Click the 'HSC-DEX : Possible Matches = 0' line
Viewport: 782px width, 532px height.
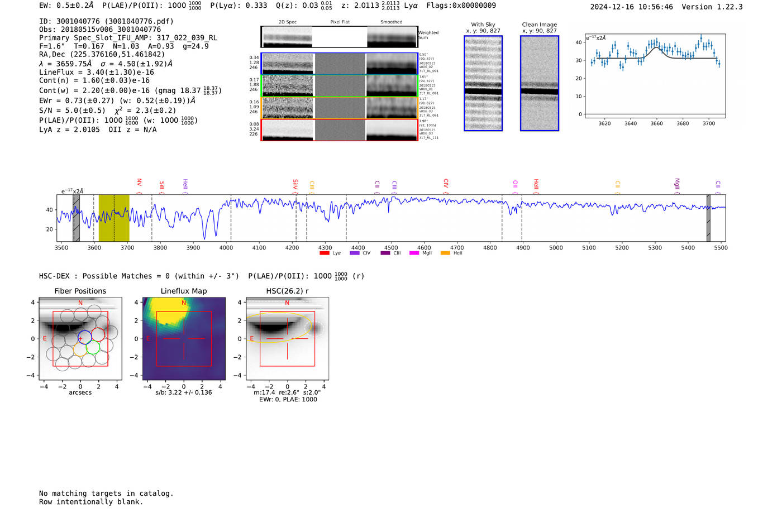pos(202,276)
